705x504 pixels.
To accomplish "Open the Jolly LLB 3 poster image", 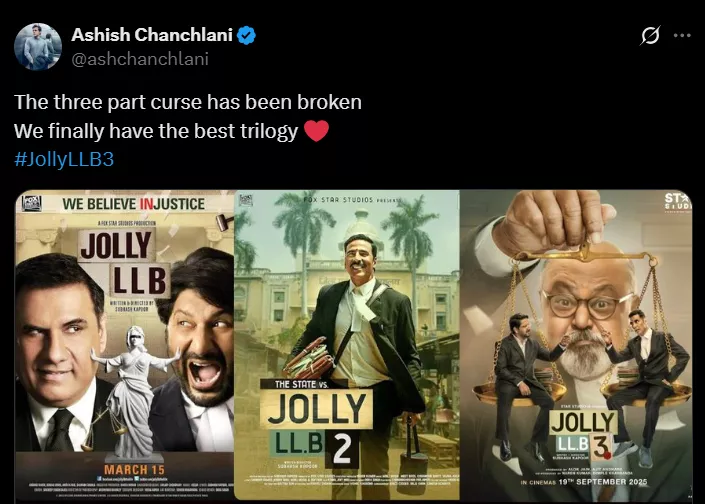I will 576,345.
